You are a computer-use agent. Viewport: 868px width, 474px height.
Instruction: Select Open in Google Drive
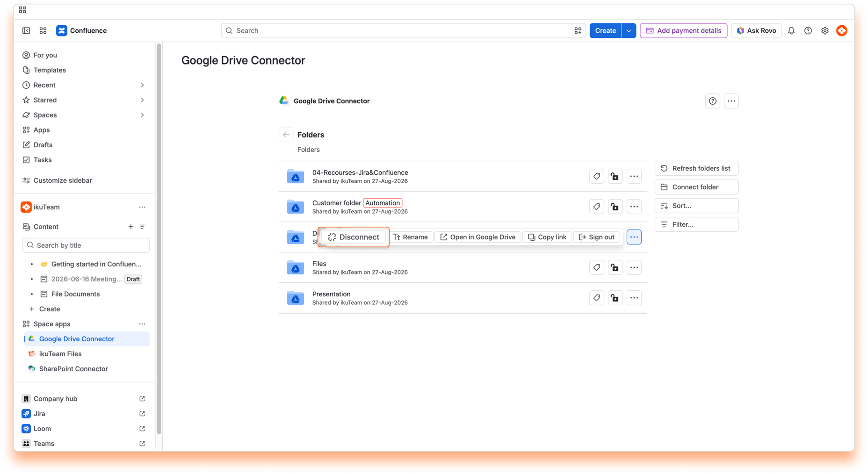pyautogui.click(x=478, y=237)
